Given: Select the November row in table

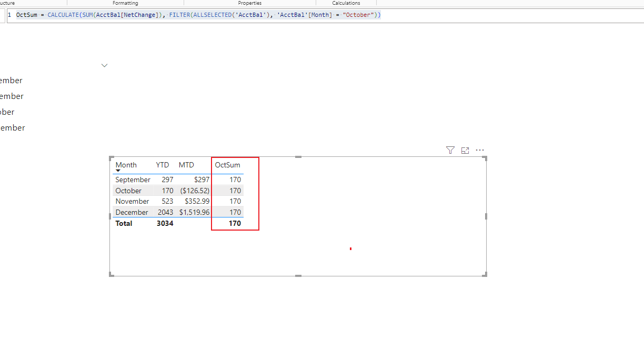Looking at the screenshot, I should coord(178,201).
